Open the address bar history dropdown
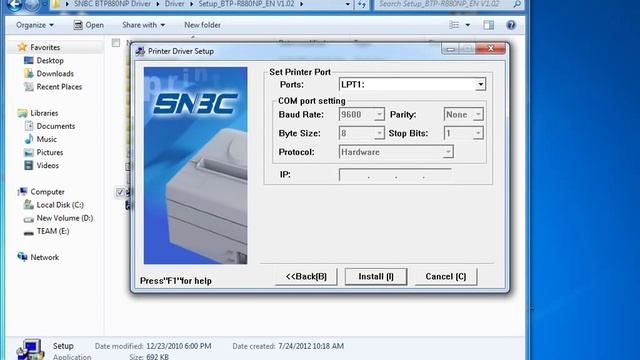Screen dimensions: 640x360 (348, 4)
